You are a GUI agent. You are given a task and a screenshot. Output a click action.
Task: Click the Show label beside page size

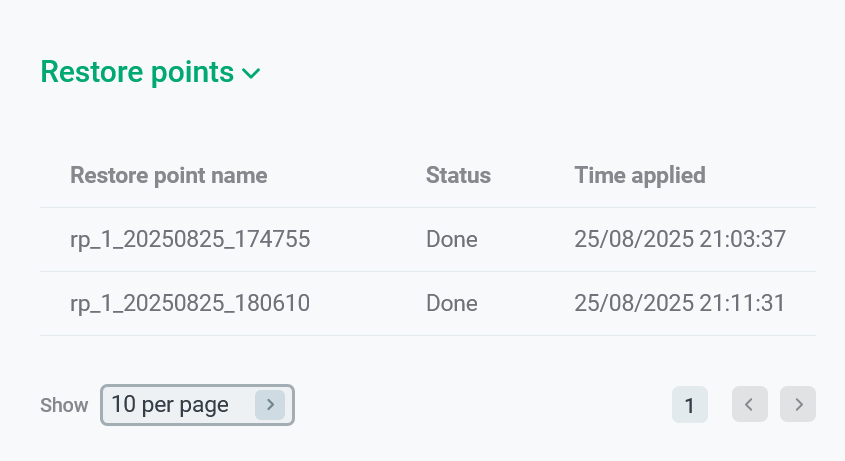(64, 405)
